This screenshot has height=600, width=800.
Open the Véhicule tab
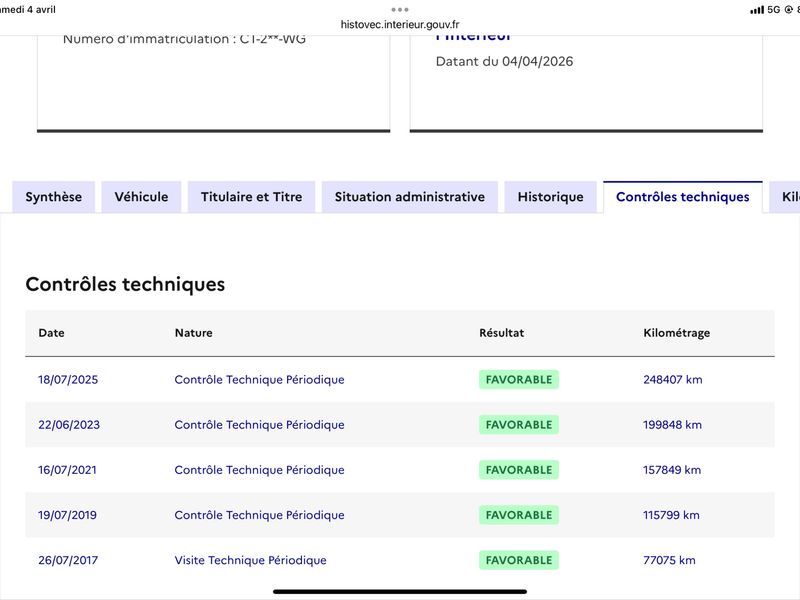click(141, 197)
